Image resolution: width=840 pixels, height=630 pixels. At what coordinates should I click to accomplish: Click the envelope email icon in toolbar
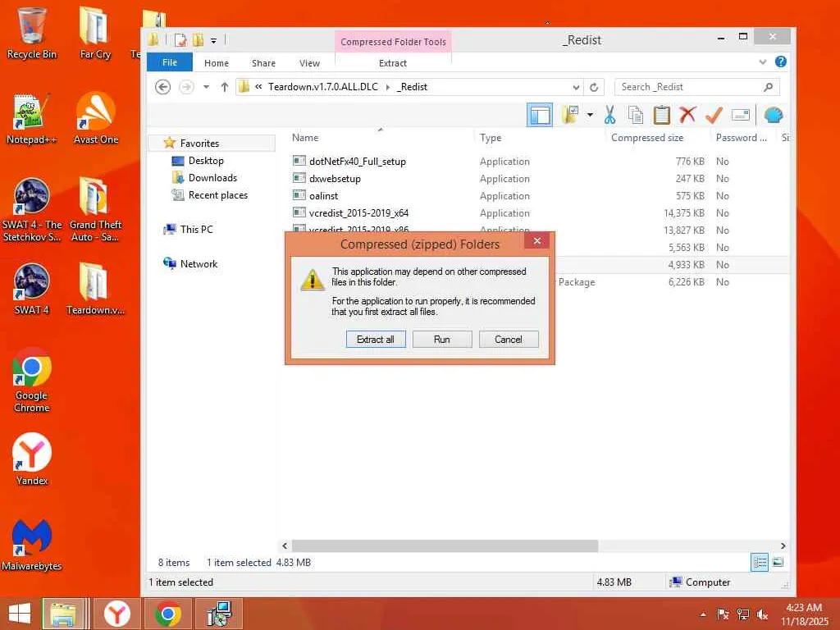741,115
